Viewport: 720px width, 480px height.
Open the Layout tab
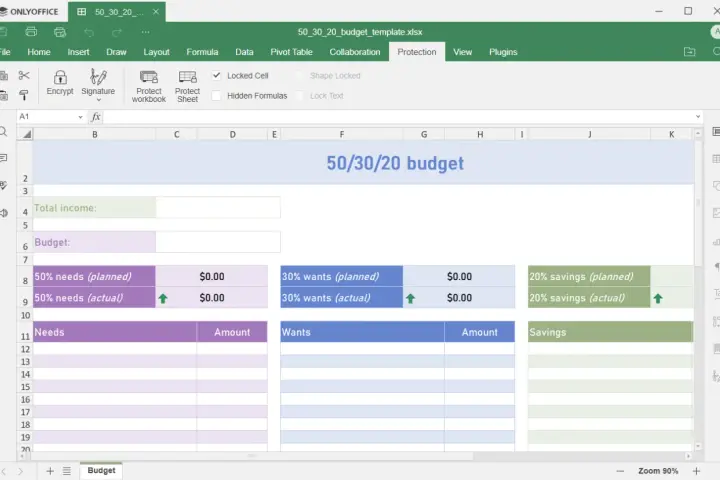tap(156, 52)
